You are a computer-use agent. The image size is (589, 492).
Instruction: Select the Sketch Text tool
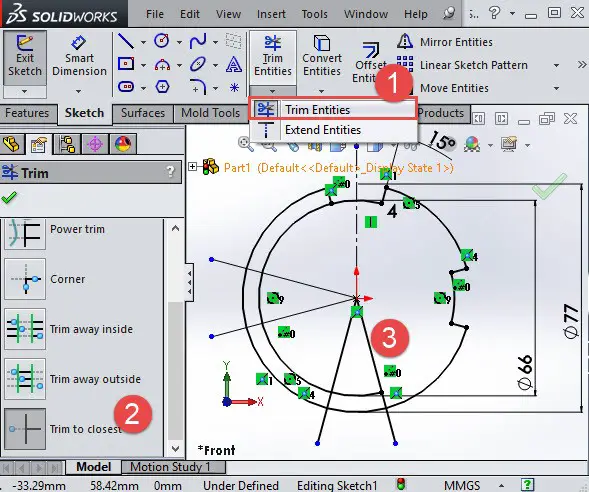pyautogui.click(x=234, y=64)
